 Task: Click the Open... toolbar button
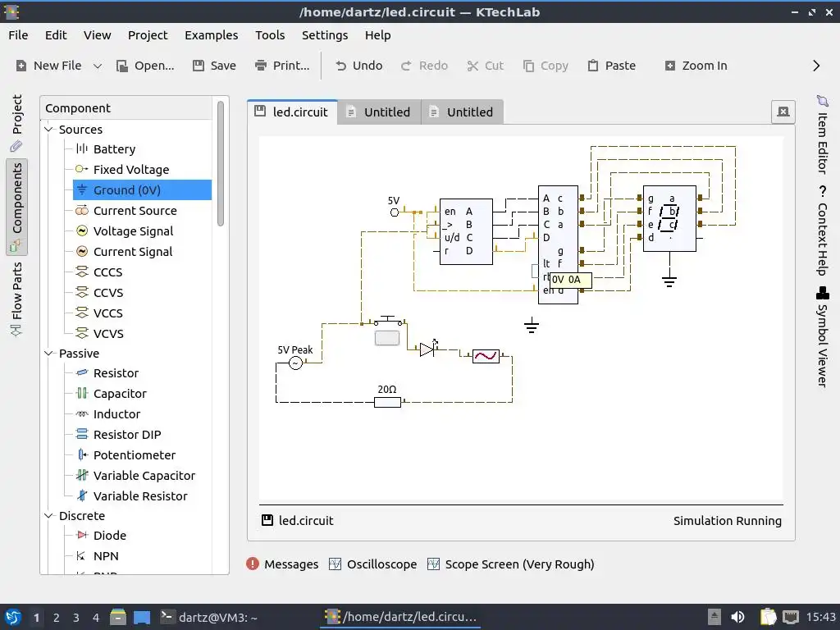[146, 66]
